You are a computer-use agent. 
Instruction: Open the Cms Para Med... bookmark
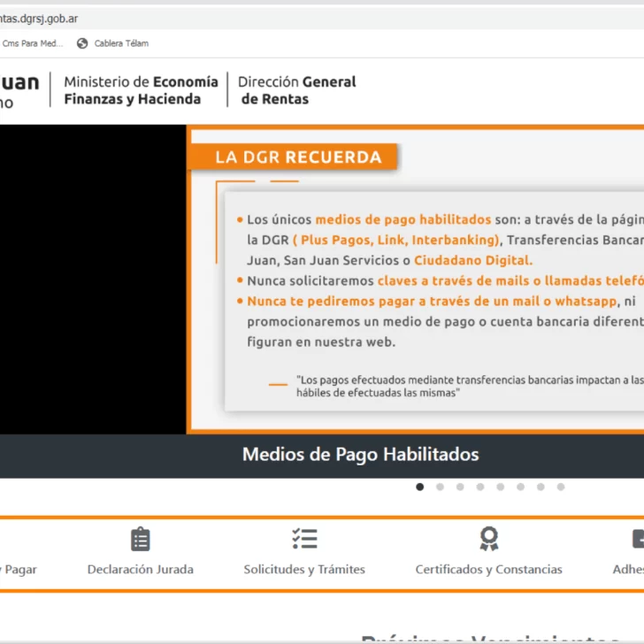coord(32,43)
